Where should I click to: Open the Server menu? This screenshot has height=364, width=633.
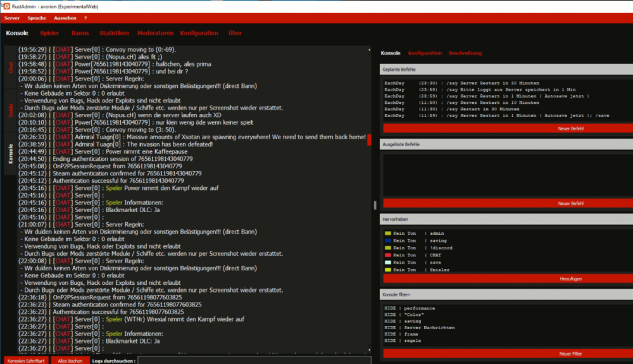tap(11, 18)
